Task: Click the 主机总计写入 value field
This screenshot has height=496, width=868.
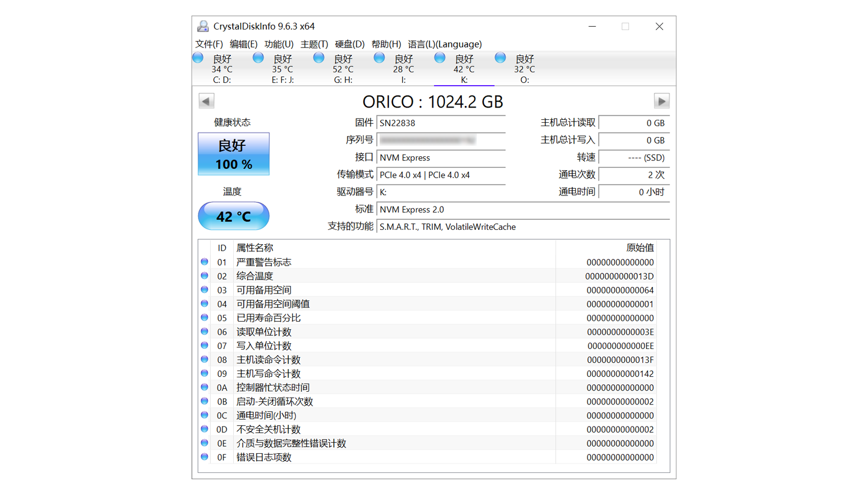Action: pos(634,140)
